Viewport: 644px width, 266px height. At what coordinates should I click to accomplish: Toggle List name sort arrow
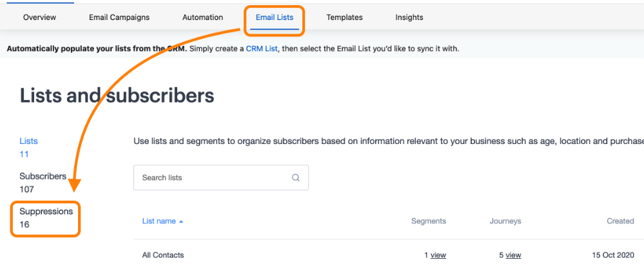[x=181, y=221]
